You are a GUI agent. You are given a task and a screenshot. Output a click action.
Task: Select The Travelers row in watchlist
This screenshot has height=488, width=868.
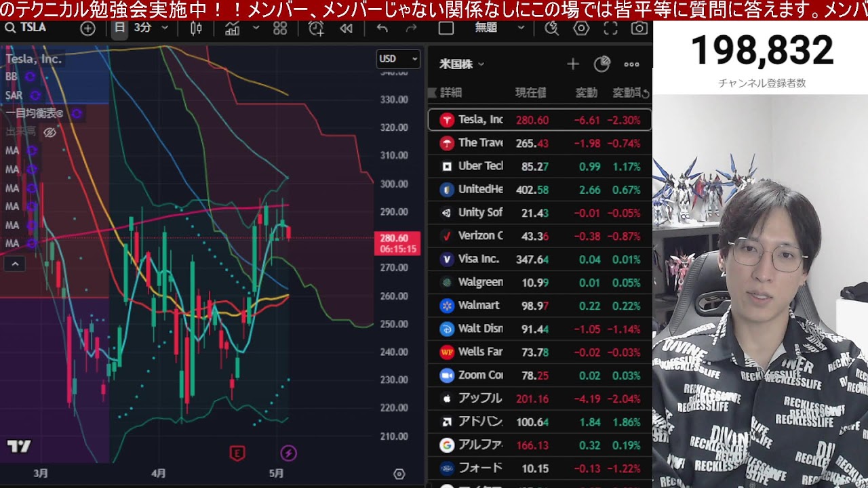pos(540,143)
